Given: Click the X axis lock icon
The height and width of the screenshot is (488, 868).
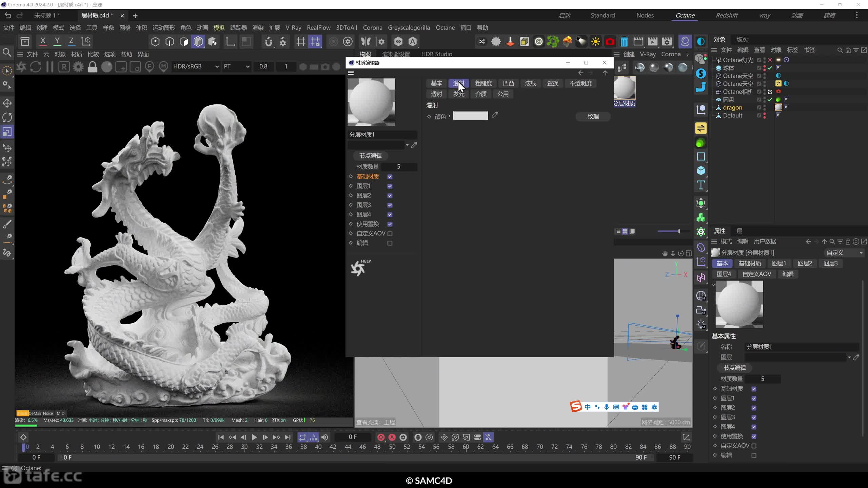Looking at the screenshot, I should click(43, 41).
